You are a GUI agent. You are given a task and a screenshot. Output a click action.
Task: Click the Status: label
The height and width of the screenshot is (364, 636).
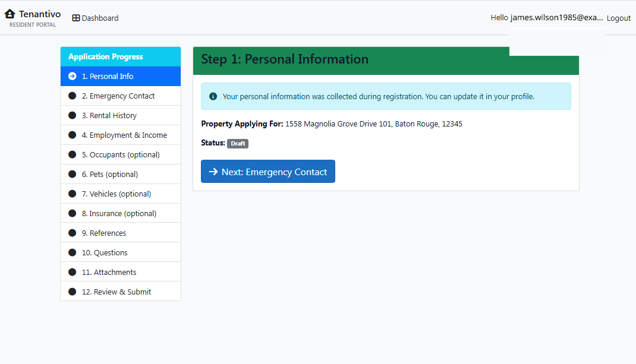213,143
